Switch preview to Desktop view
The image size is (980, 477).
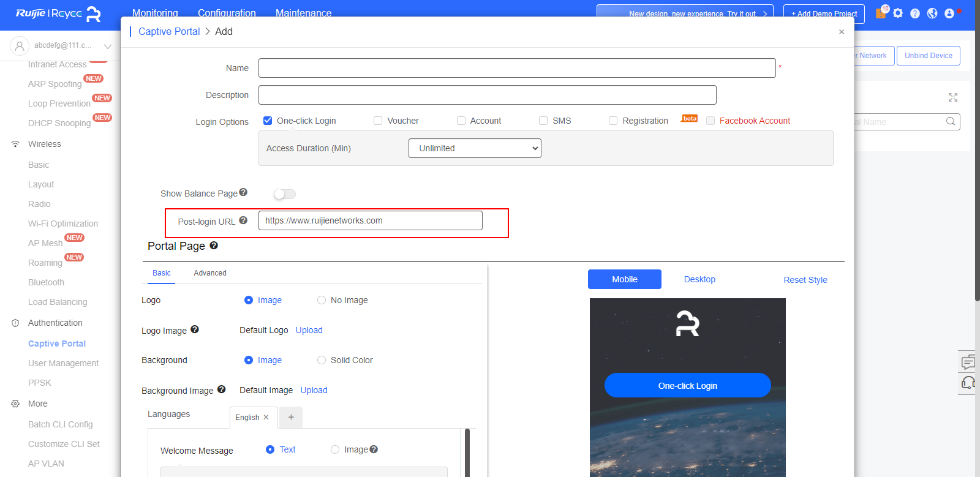coord(699,279)
